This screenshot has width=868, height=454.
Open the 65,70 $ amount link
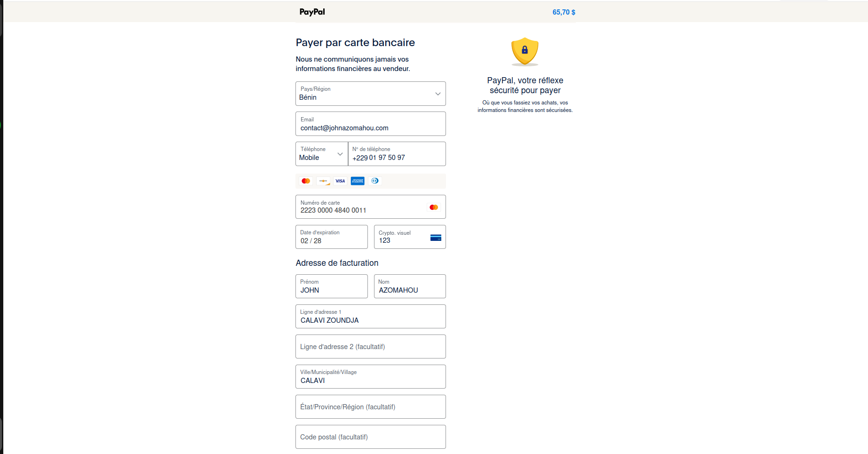click(564, 12)
